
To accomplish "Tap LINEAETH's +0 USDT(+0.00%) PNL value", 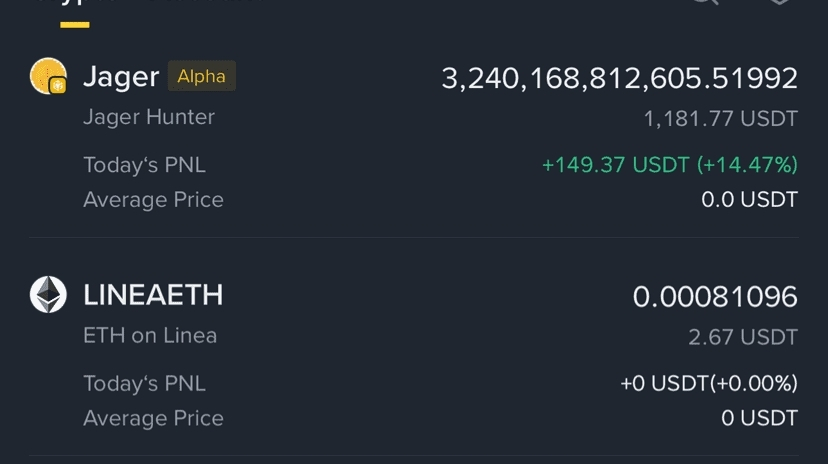I will pyautogui.click(x=708, y=383).
